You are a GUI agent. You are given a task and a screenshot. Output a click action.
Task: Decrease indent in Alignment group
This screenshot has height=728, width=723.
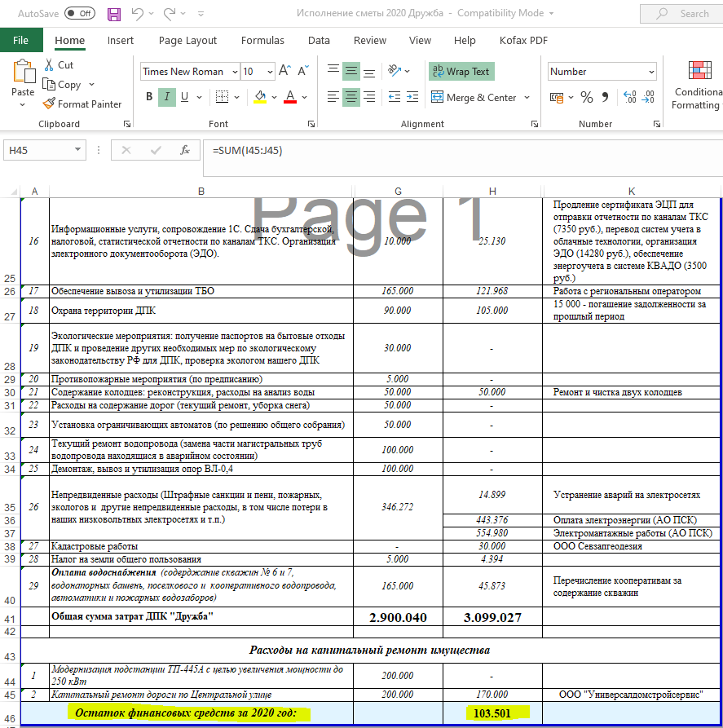coord(395,97)
